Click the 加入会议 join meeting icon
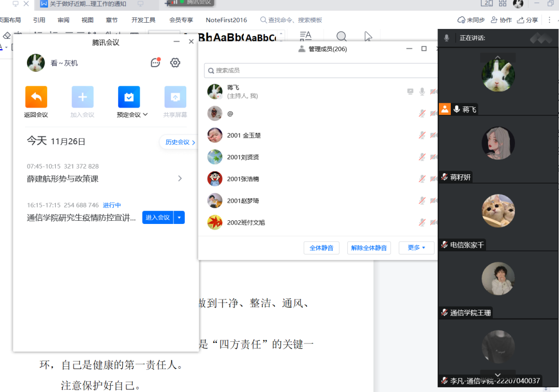The image size is (559, 392). coord(82,97)
